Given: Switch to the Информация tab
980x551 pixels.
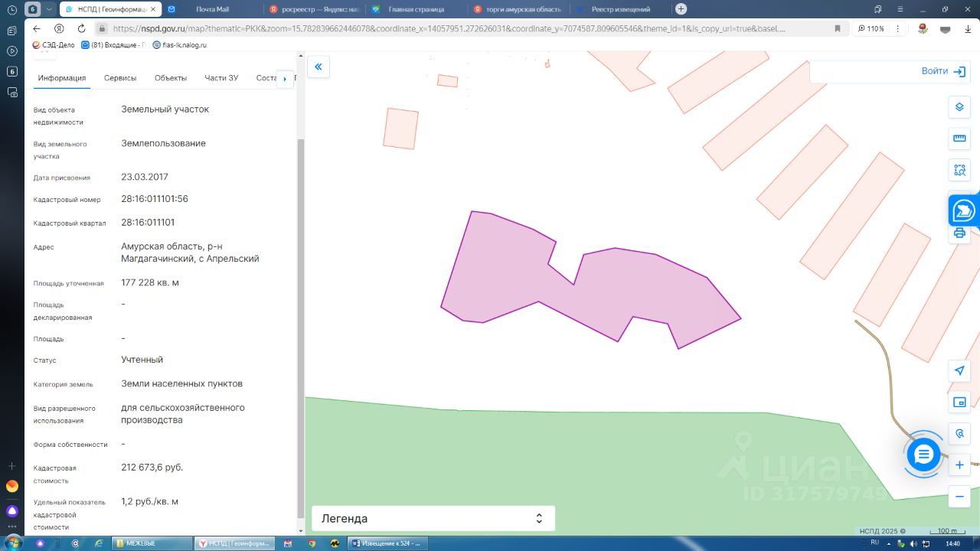Looking at the screenshot, I should click(x=62, y=78).
